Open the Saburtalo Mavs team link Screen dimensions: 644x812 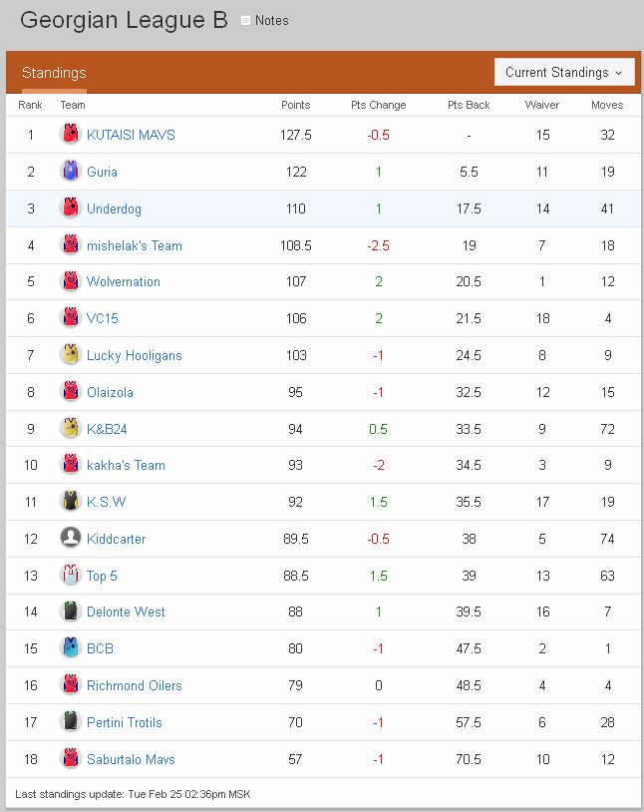click(131, 759)
